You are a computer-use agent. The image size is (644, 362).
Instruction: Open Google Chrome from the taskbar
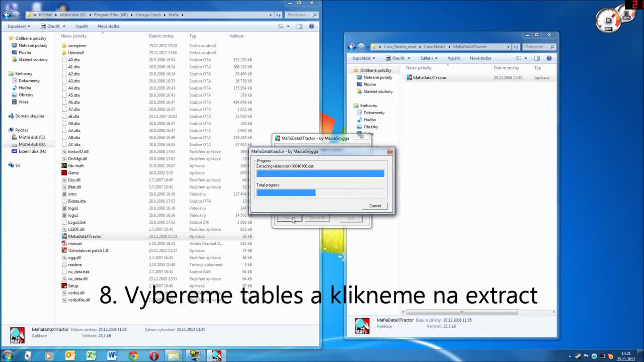[x=133, y=356]
